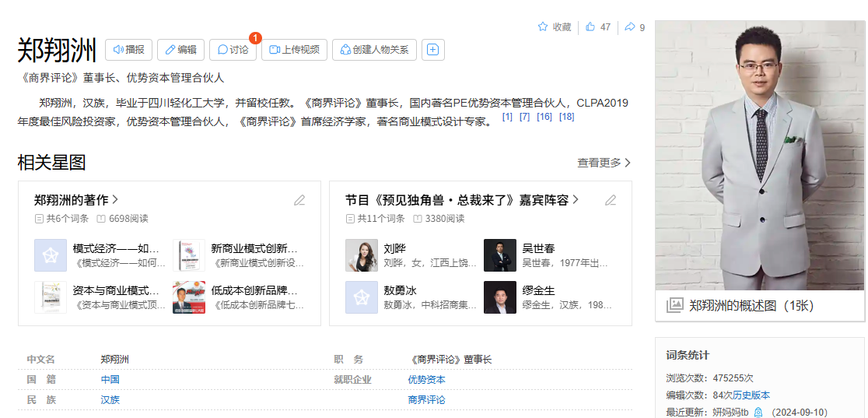868x418 pixels.
Task: Open 郑翔洲的概述图 photo
Action: [x=759, y=305]
